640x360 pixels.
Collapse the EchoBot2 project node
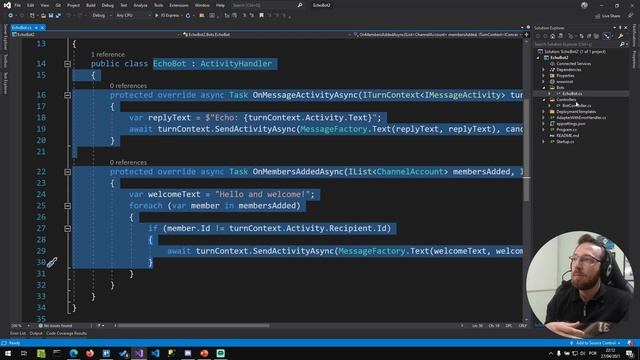pyautogui.click(x=538, y=58)
